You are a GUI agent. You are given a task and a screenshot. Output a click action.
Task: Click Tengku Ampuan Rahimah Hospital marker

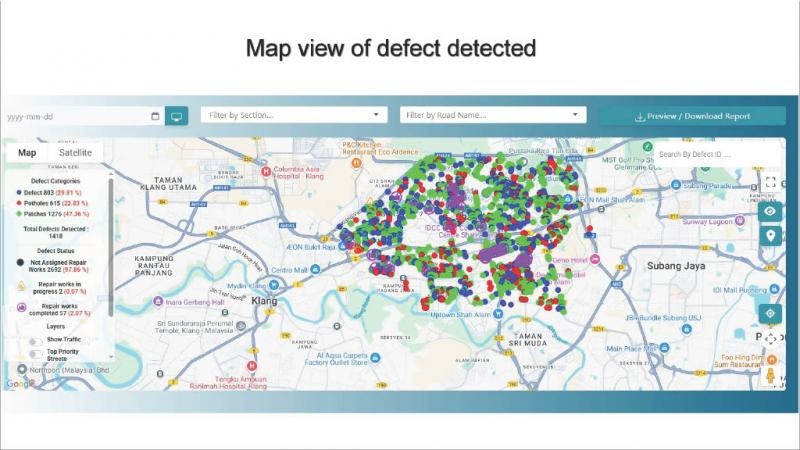tap(252, 366)
